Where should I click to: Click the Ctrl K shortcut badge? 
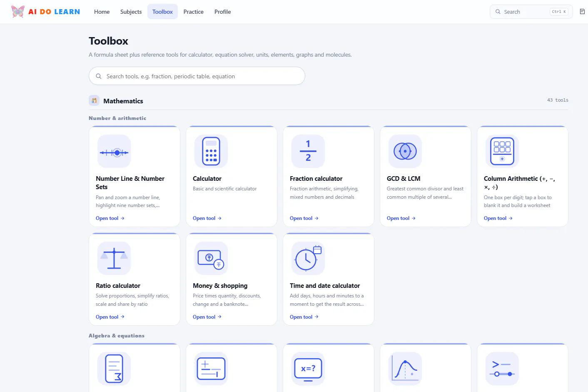pos(559,12)
